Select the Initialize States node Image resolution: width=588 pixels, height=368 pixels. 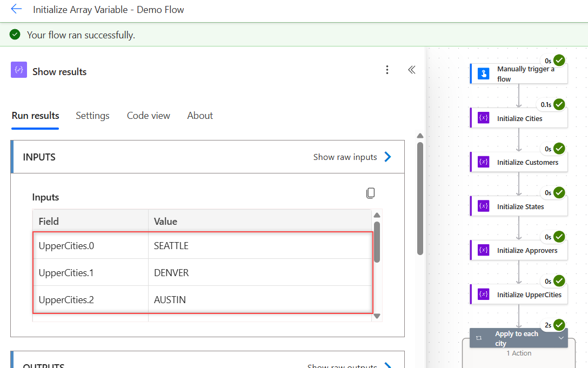point(519,206)
